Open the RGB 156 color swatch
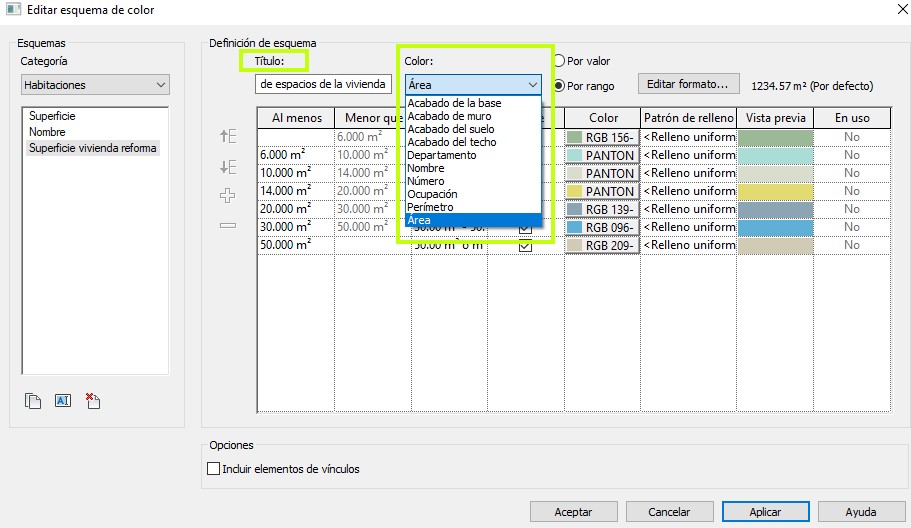The height and width of the screenshot is (528, 911). pos(602,137)
